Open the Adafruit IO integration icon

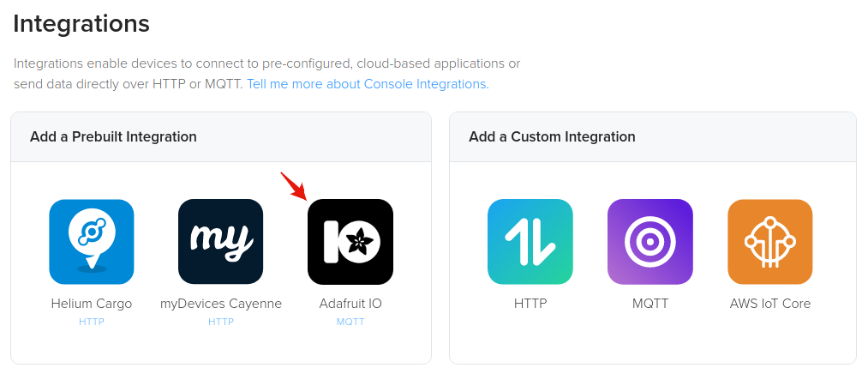point(350,241)
